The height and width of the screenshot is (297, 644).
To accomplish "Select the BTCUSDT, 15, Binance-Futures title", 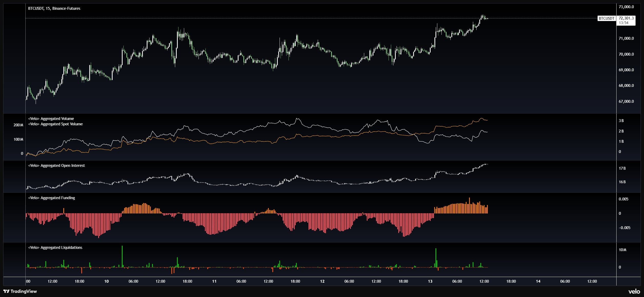I will tap(54, 8).
